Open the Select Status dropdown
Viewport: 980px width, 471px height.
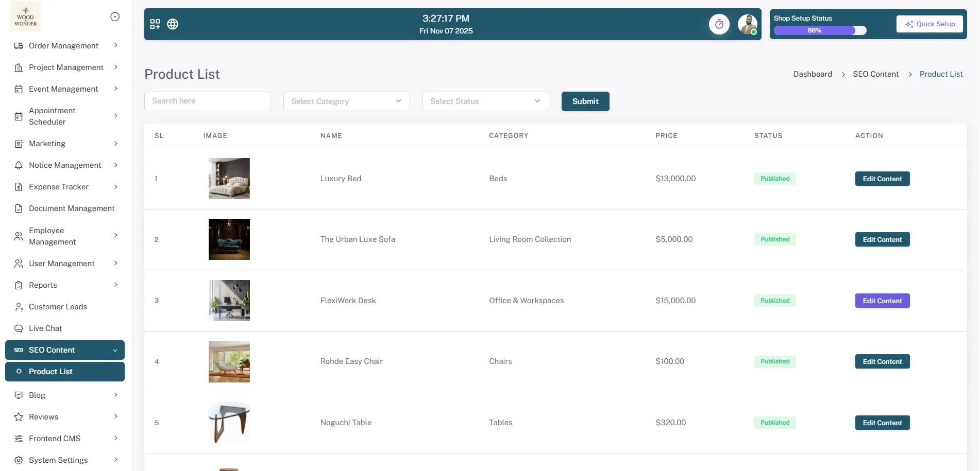point(485,101)
